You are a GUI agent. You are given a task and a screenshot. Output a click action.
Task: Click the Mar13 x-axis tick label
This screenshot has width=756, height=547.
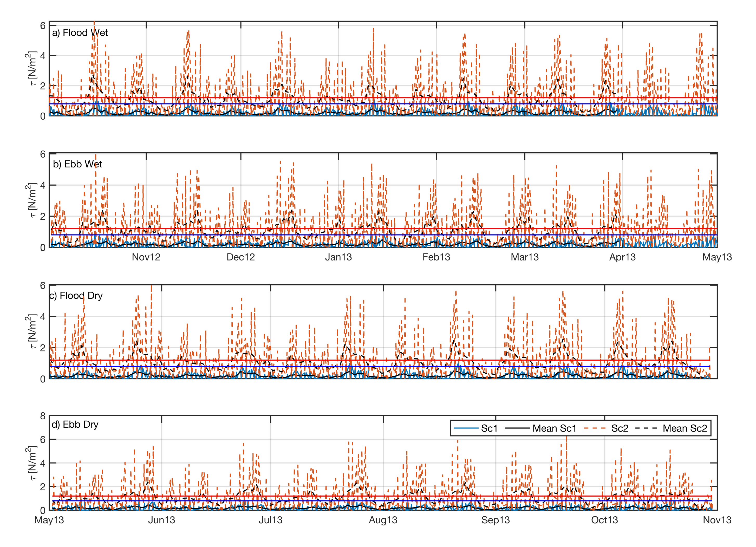point(525,257)
